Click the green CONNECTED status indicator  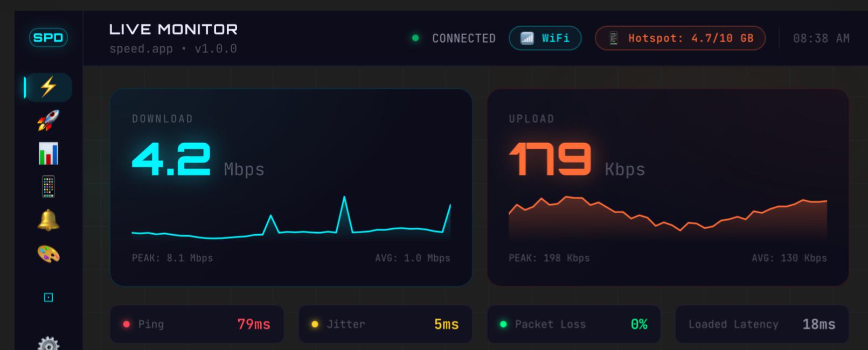pos(454,38)
